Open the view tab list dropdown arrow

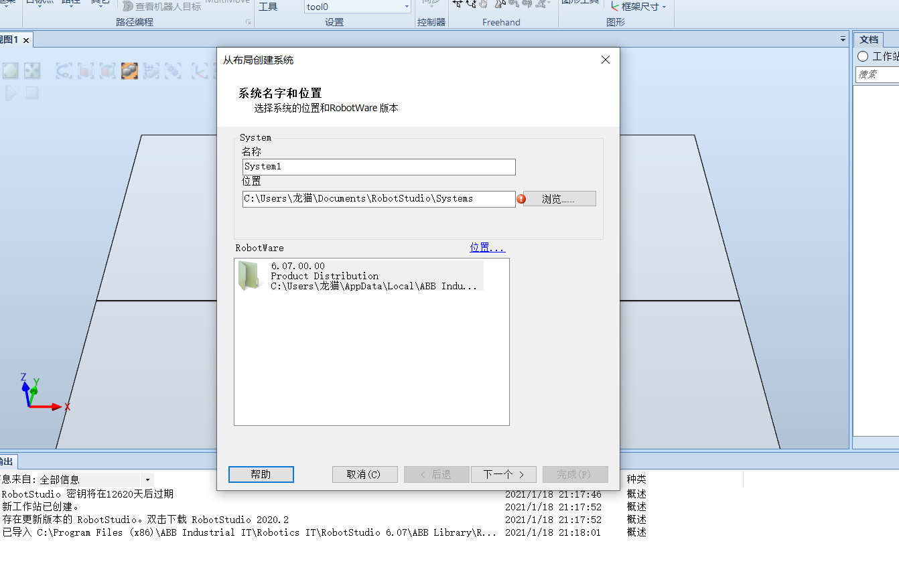(x=843, y=40)
